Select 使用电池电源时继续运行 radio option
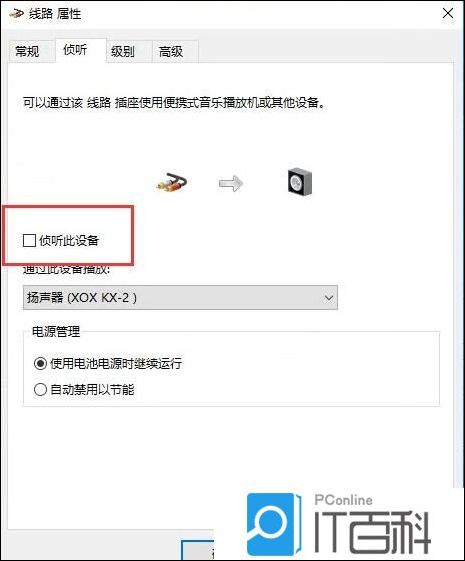 pyautogui.click(x=40, y=364)
